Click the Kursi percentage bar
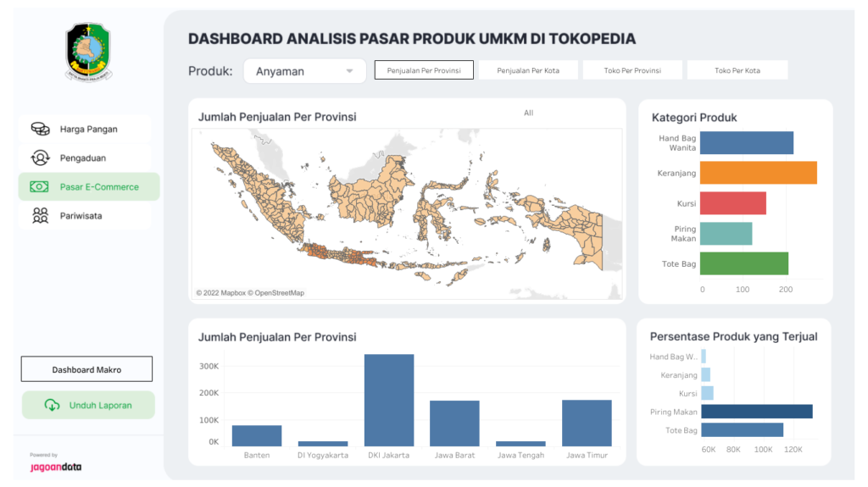The height and width of the screenshot is (487, 868). click(708, 393)
